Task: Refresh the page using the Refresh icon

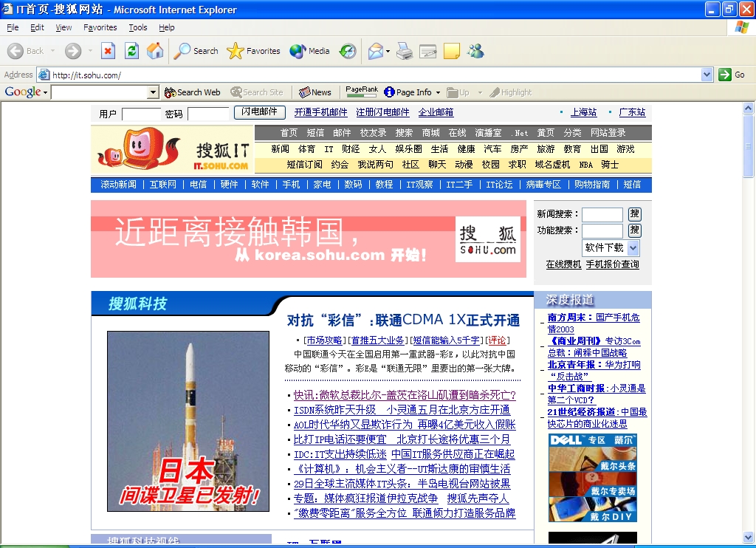Action: pyautogui.click(x=131, y=51)
